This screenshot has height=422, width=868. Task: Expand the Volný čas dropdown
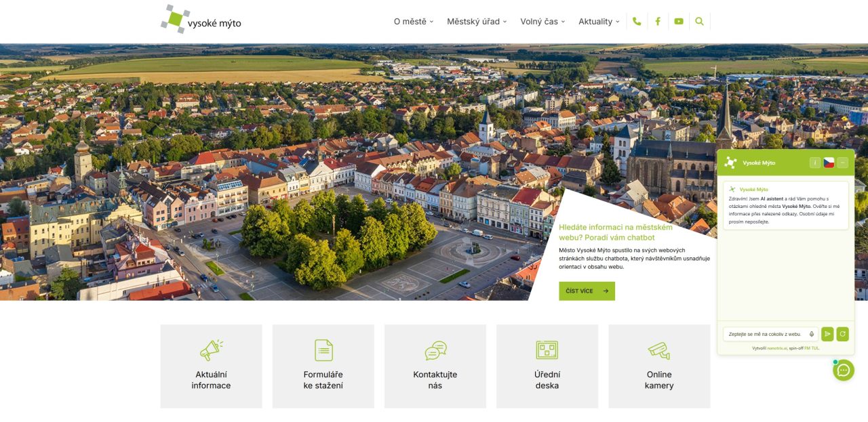pos(540,21)
